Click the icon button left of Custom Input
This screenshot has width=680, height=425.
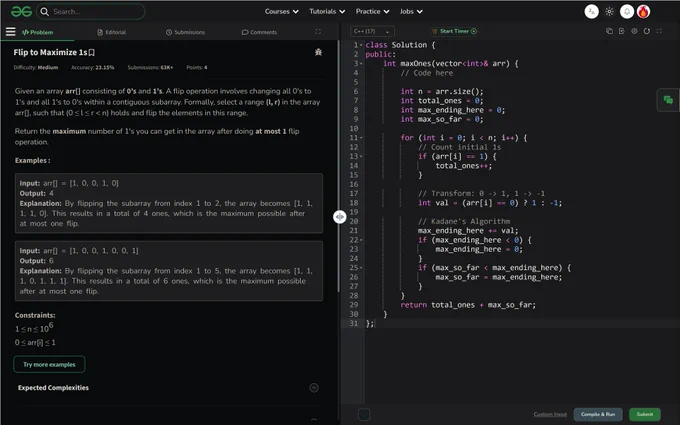click(364, 415)
